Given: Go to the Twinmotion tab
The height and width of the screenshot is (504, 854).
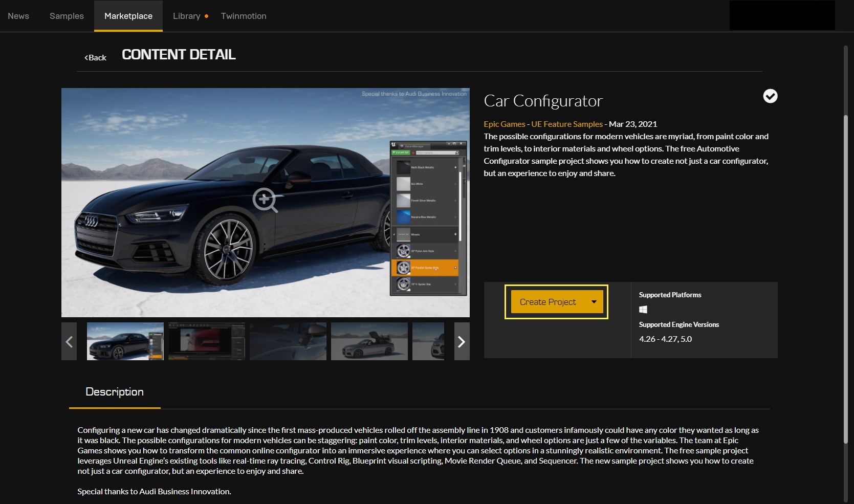Looking at the screenshot, I should [244, 16].
